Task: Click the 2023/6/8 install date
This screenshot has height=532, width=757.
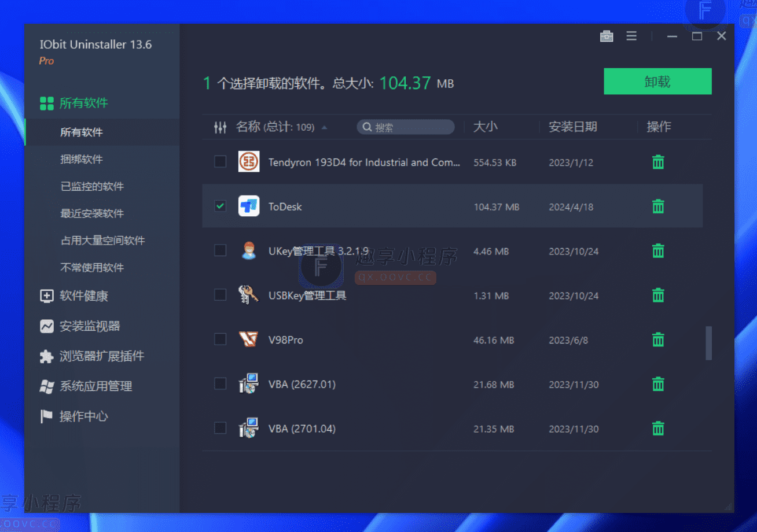Action: [x=568, y=340]
